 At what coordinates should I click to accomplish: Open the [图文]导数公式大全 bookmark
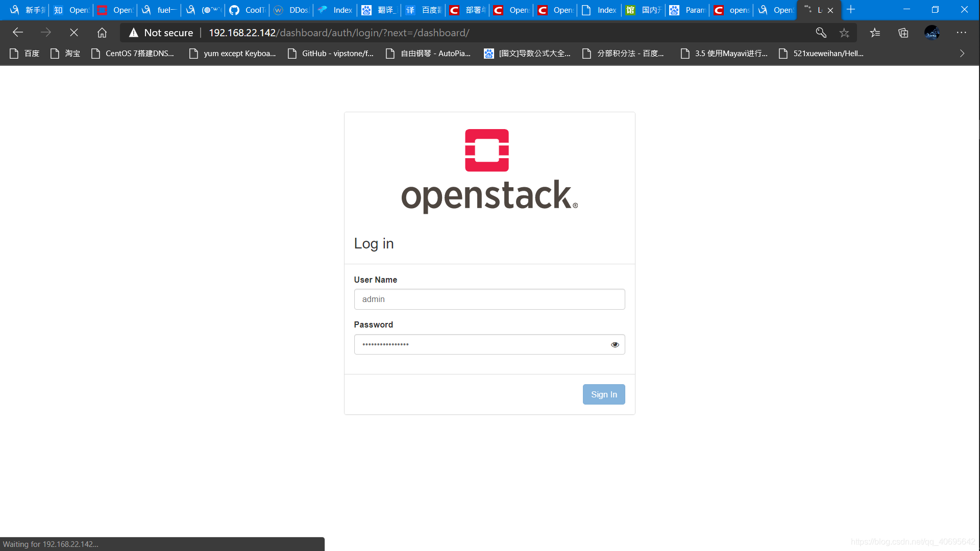click(x=528, y=53)
